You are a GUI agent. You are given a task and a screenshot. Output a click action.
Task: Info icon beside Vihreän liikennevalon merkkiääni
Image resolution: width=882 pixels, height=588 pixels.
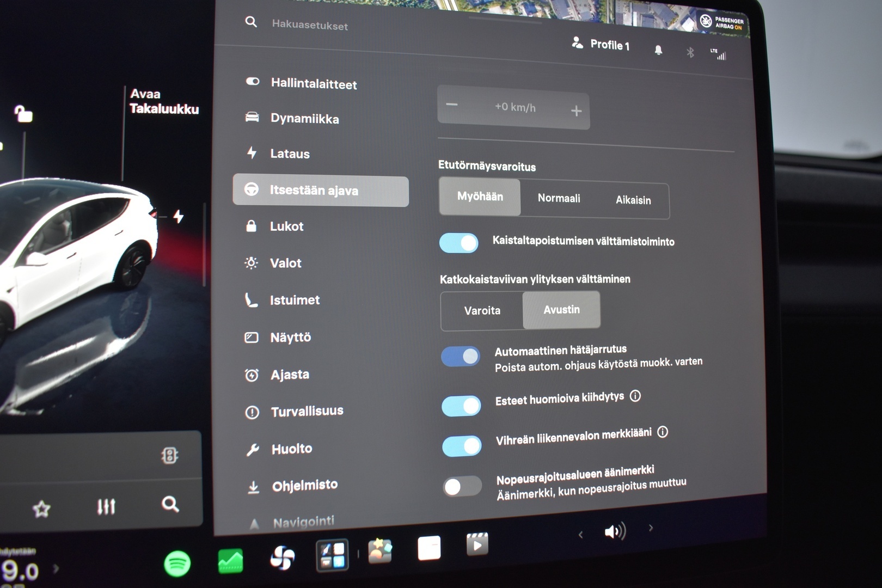663,432
